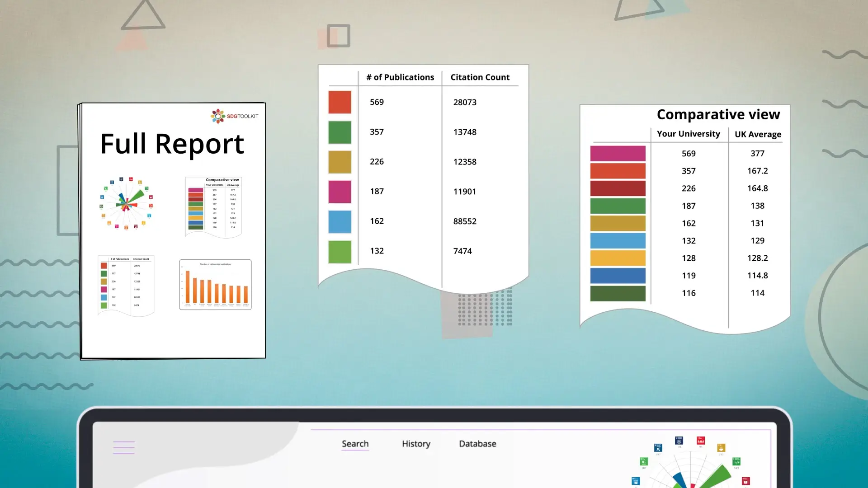
Task: Click the red No Poverty SDG icon
Action: click(701, 440)
